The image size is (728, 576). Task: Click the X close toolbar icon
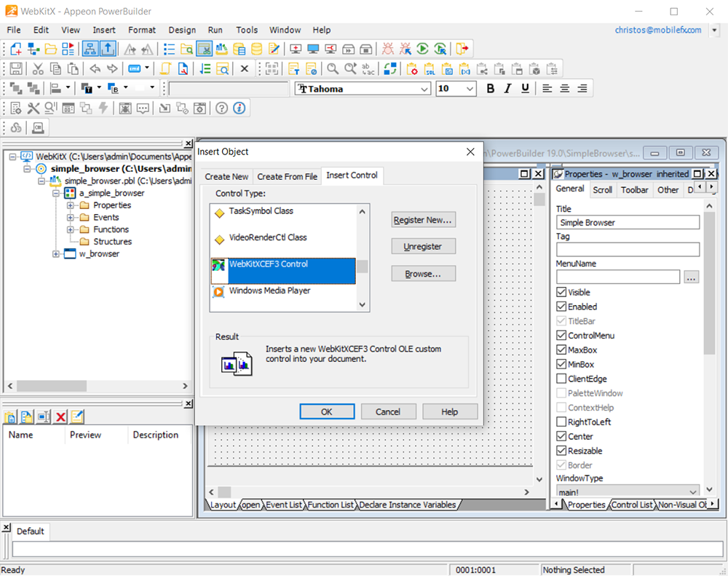[x=245, y=69]
